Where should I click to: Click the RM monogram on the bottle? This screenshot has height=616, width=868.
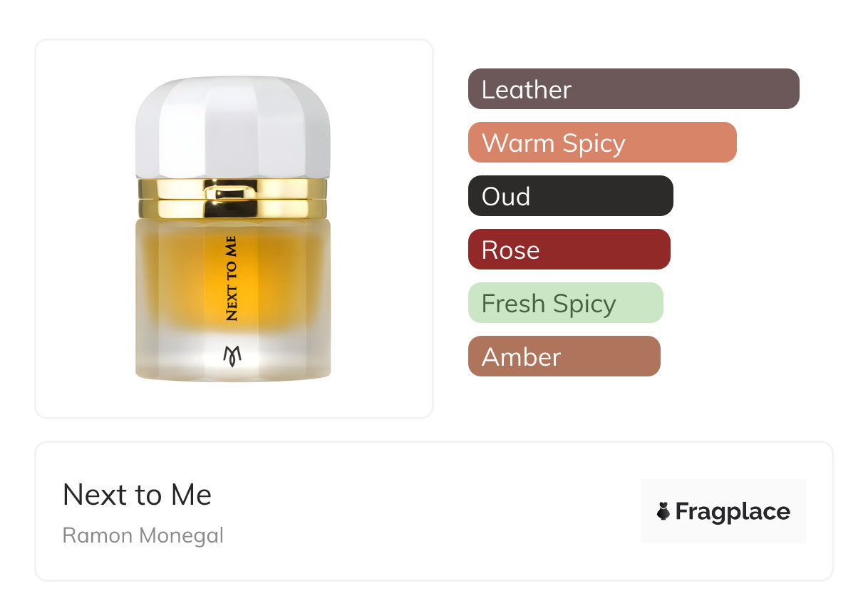[233, 356]
